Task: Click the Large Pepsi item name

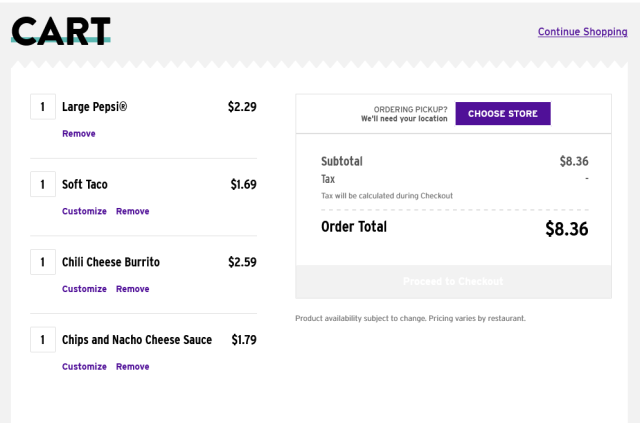Action: click(94, 107)
